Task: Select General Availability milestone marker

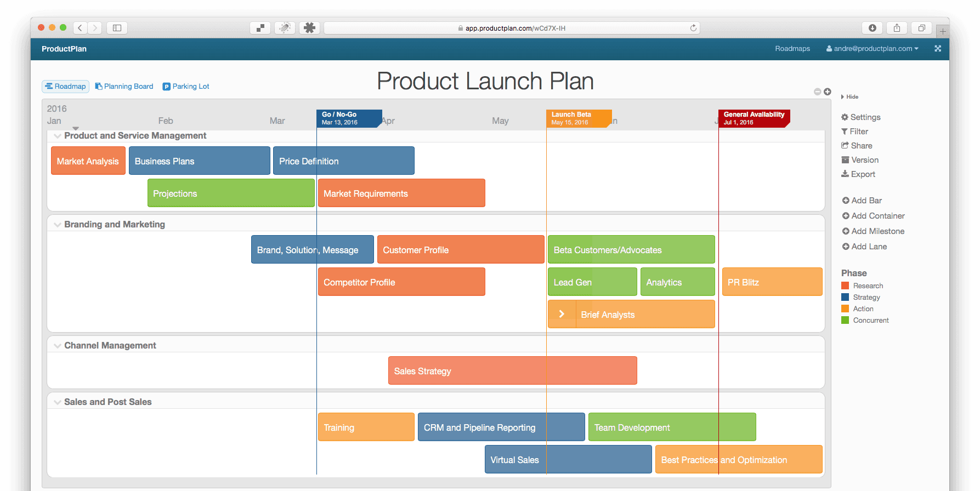Action: click(754, 118)
